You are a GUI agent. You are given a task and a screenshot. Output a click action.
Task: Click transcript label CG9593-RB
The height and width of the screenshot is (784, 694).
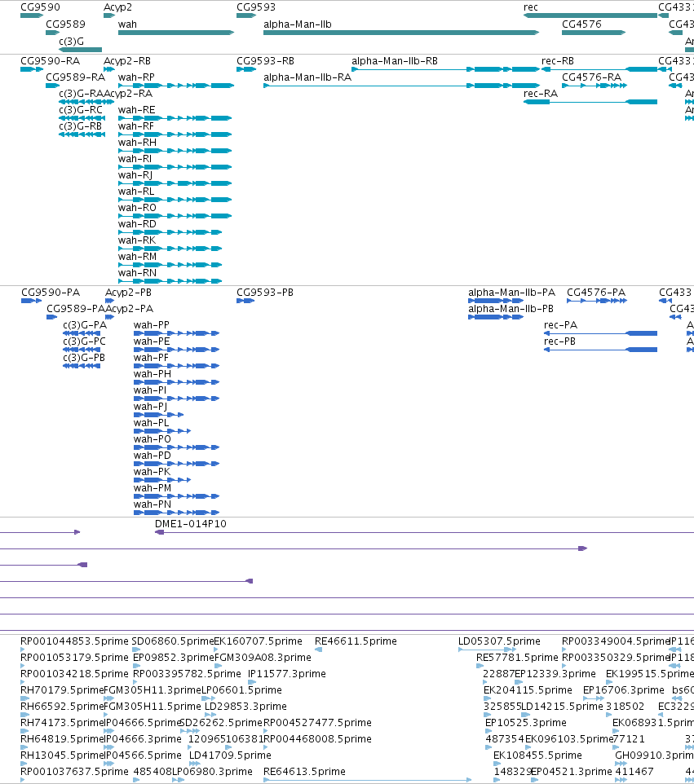pyautogui.click(x=265, y=61)
